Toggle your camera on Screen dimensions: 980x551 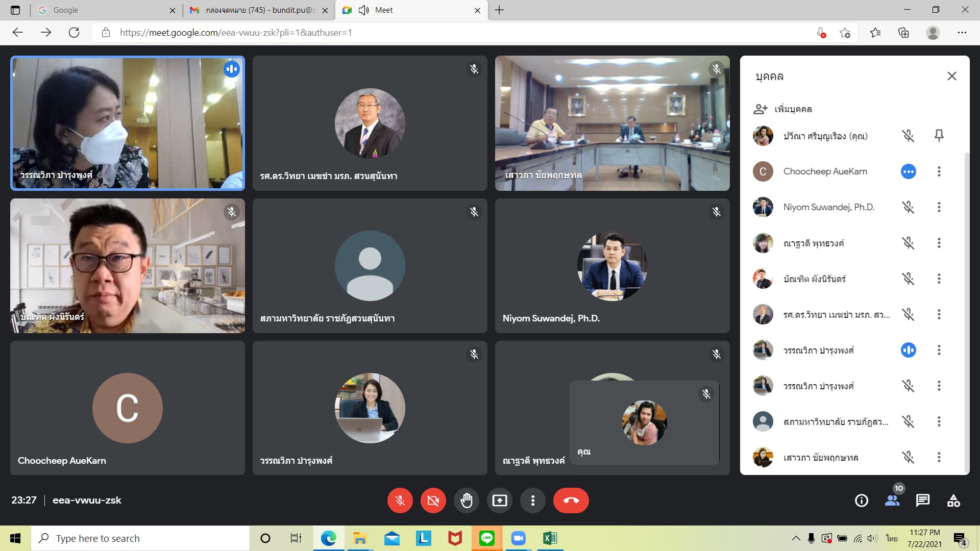433,500
